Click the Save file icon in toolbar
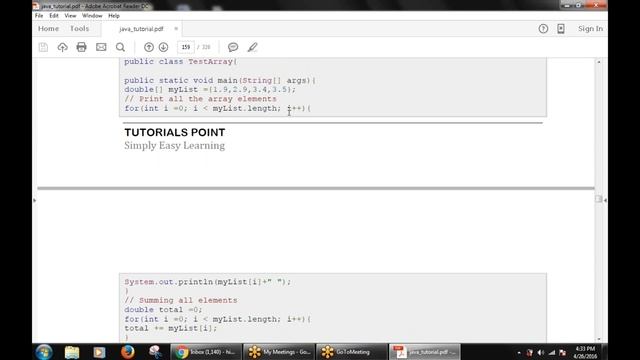The width and height of the screenshot is (640, 360). point(43,47)
